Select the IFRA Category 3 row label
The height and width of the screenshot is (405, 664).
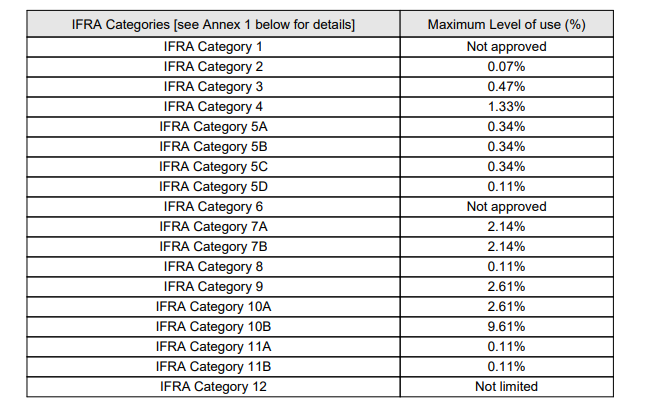[x=213, y=86]
